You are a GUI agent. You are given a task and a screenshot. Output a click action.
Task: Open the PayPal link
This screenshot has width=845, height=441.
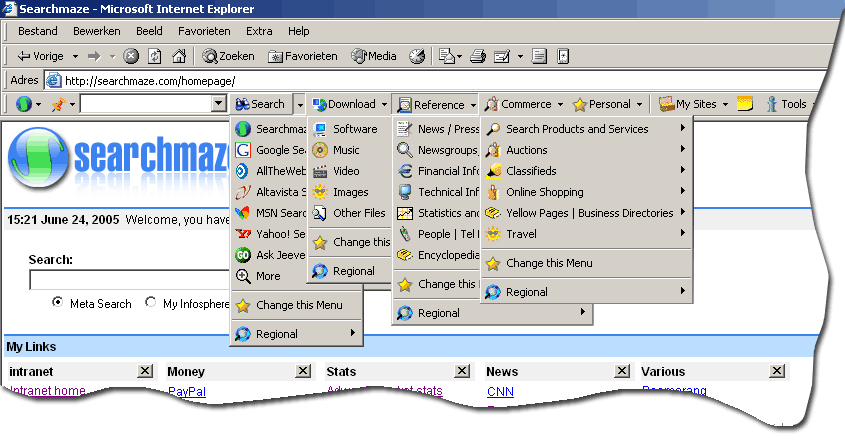186,392
